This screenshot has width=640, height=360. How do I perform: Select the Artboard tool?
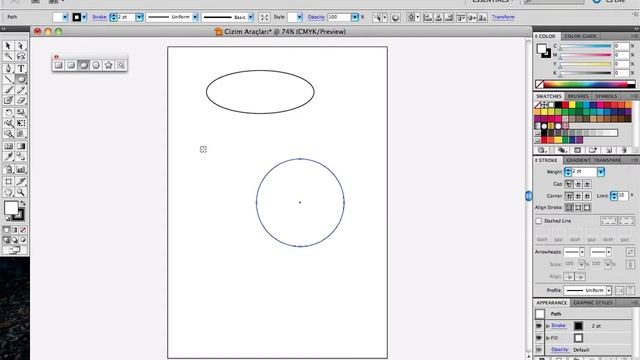(x=8, y=181)
